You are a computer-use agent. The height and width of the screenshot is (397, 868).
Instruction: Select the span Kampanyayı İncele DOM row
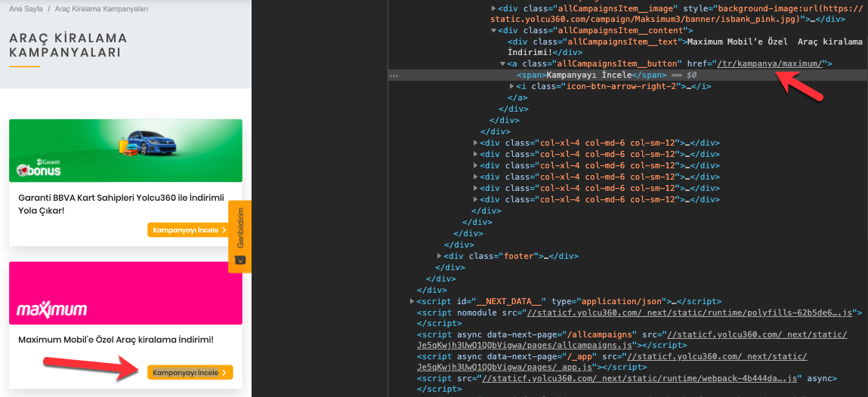click(x=628, y=75)
